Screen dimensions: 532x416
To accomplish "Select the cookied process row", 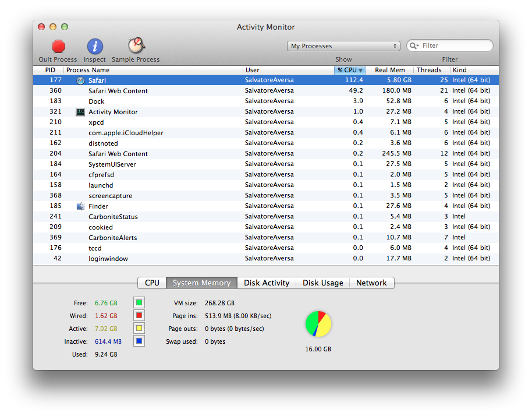I will (266, 227).
